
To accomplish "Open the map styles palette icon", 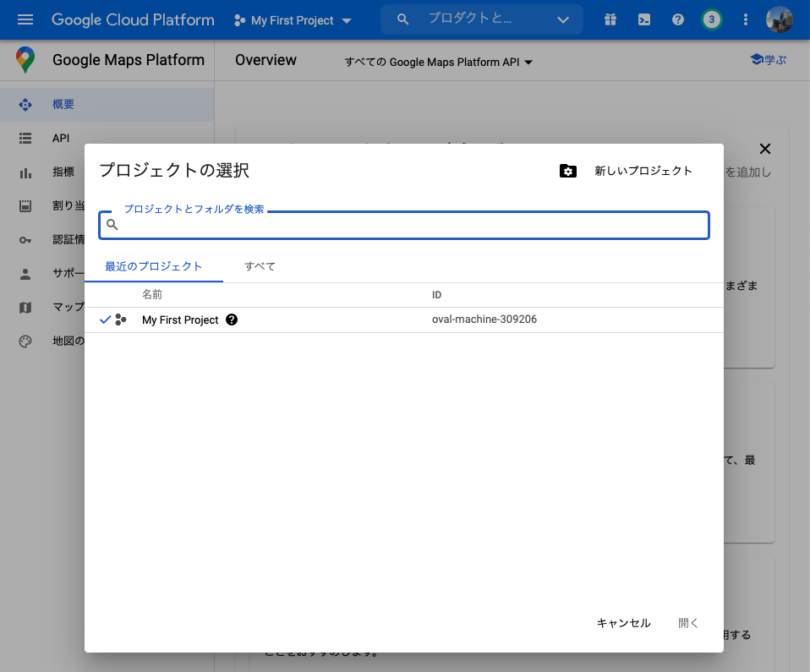I will pos(25,341).
